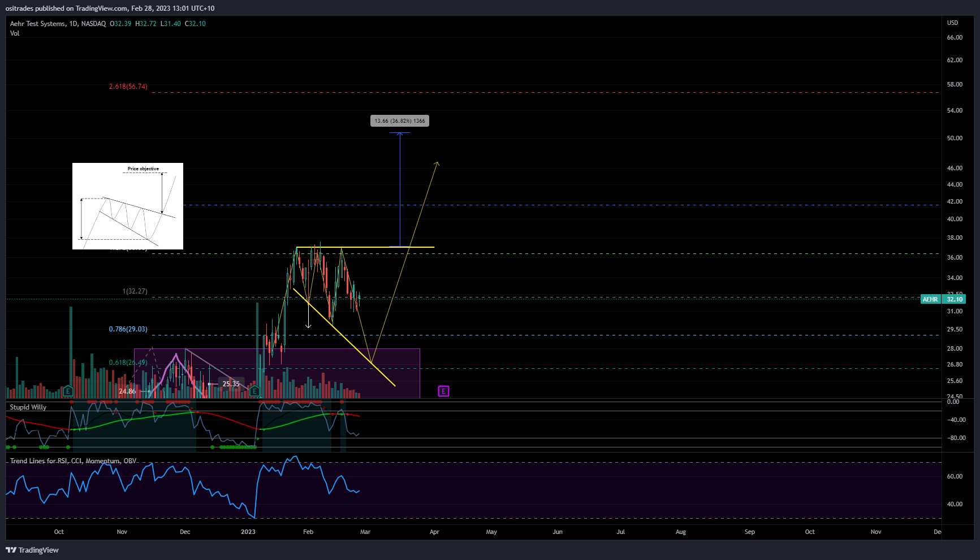
Task: Click the Jun label on time axis
Action: (558, 532)
